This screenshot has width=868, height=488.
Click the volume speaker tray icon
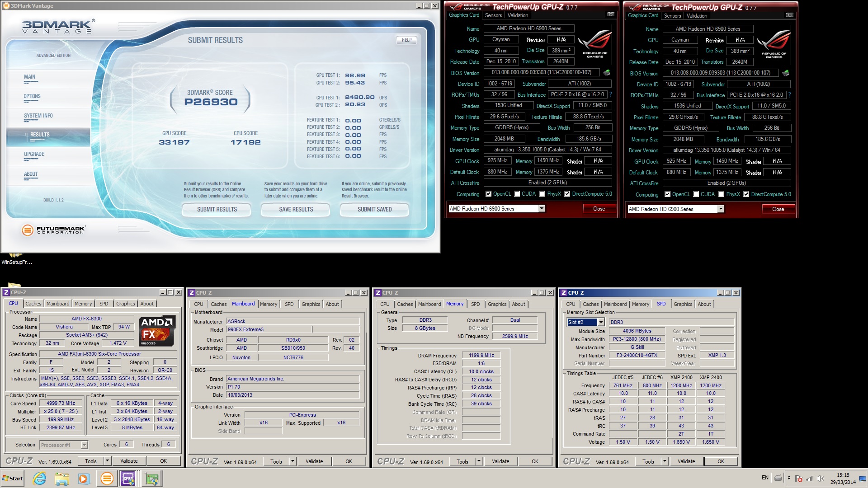(x=821, y=479)
